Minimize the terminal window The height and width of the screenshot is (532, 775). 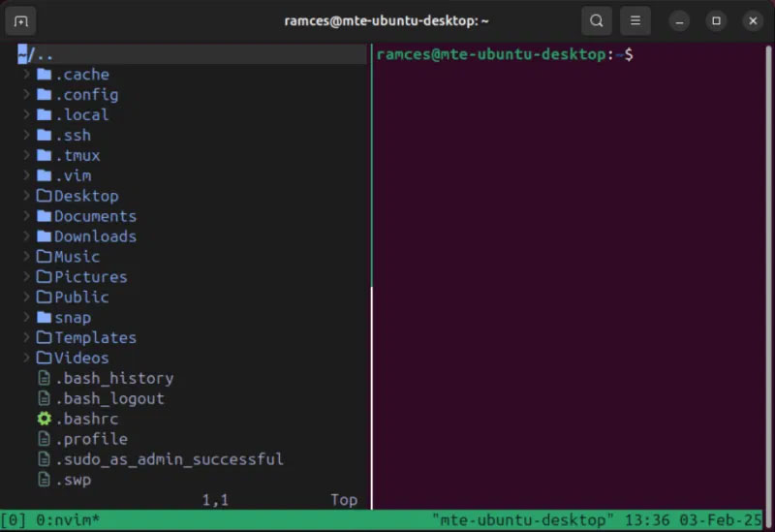click(680, 21)
